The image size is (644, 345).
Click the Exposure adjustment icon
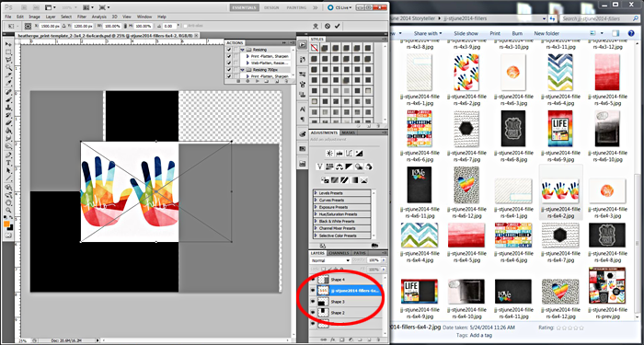(360, 154)
